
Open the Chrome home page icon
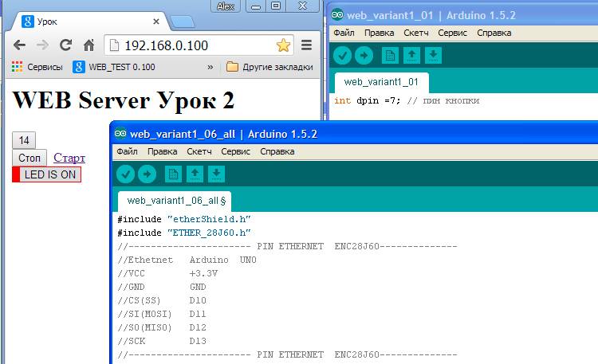click(x=89, y=45)
